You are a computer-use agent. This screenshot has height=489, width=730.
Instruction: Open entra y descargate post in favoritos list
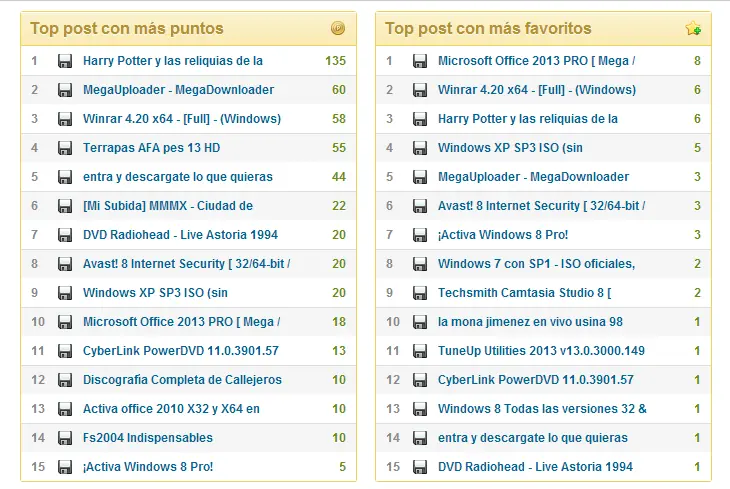coord(533,438)
